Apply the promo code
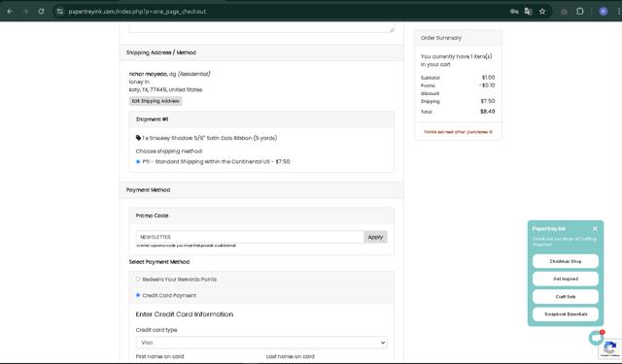Viewport: 622px width, 364px height. click(375, 237)
